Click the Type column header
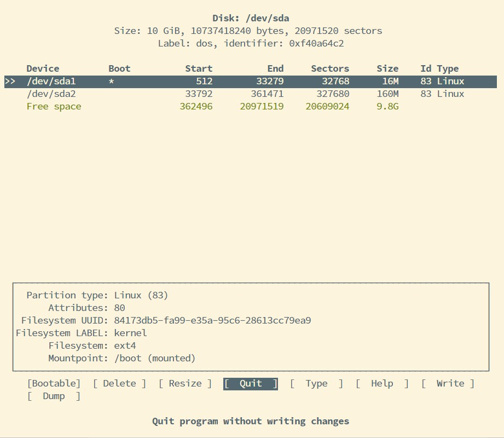Viewport: 504px width, 438px height. coord(448,68)
